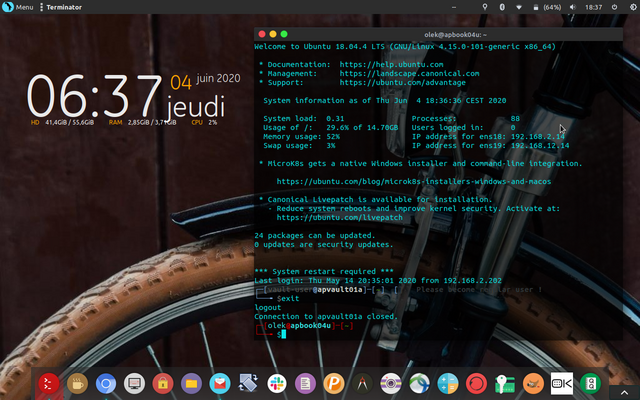Screen dimensions: 640x400
Task: Click the landscape.canonical.com URL
Action: pyautogui.click(x=409, y=73)
